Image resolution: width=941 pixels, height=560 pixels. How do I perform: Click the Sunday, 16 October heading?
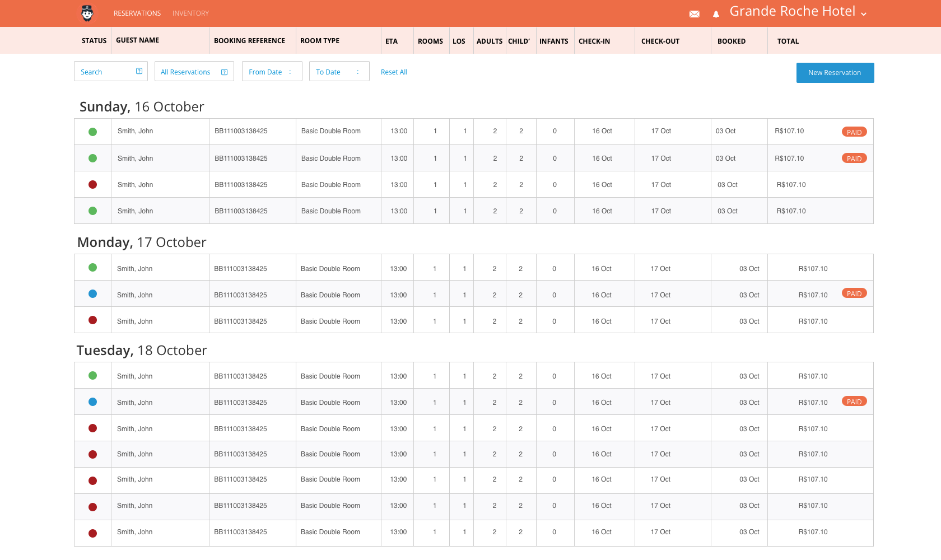click(142, 107)
